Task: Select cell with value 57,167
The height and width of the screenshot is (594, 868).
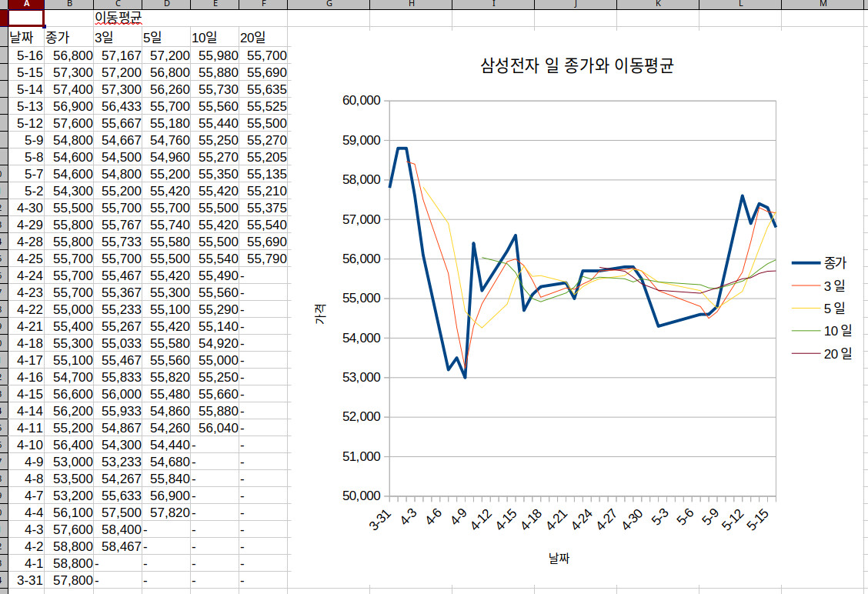Action: [118, 55]
